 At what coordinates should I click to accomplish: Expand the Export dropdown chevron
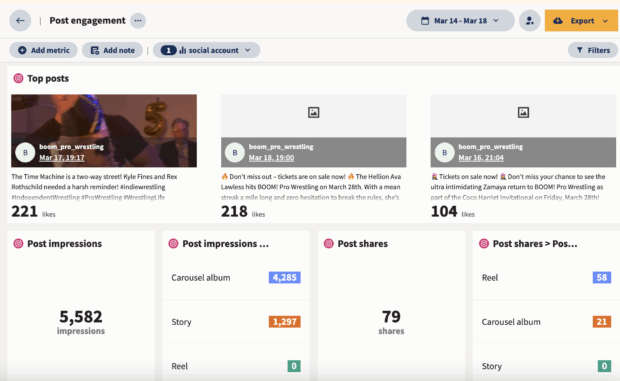(605, 21)
